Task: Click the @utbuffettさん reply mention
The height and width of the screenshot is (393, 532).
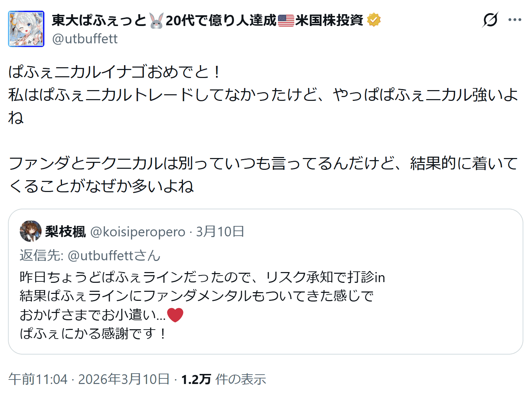Action: (114, 255)
